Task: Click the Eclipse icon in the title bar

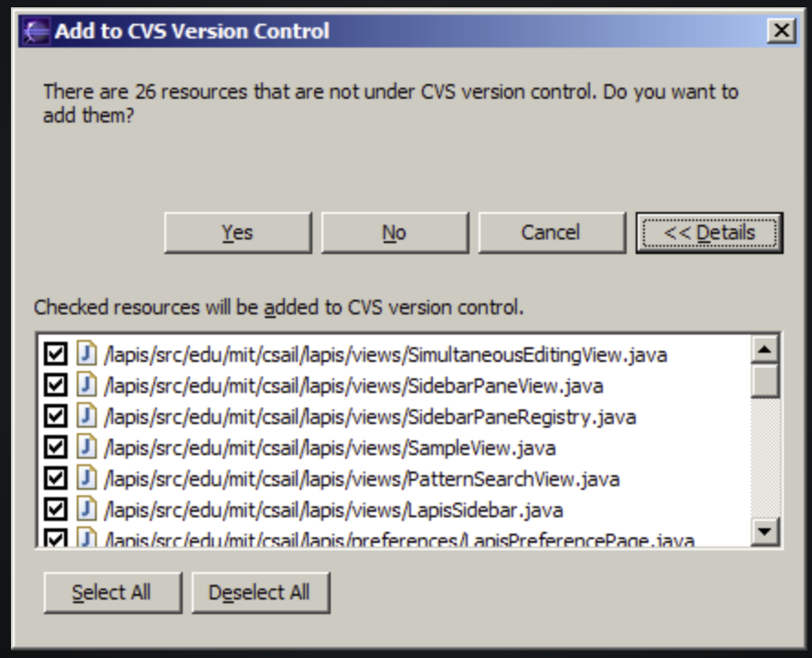Action: (x=36, y=32)
